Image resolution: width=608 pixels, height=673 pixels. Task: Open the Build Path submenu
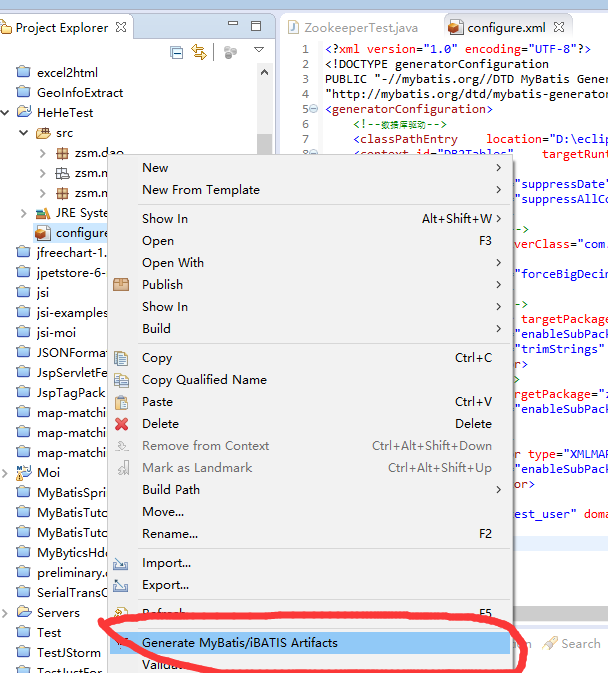pyautogui.click(x=310, y=490)
